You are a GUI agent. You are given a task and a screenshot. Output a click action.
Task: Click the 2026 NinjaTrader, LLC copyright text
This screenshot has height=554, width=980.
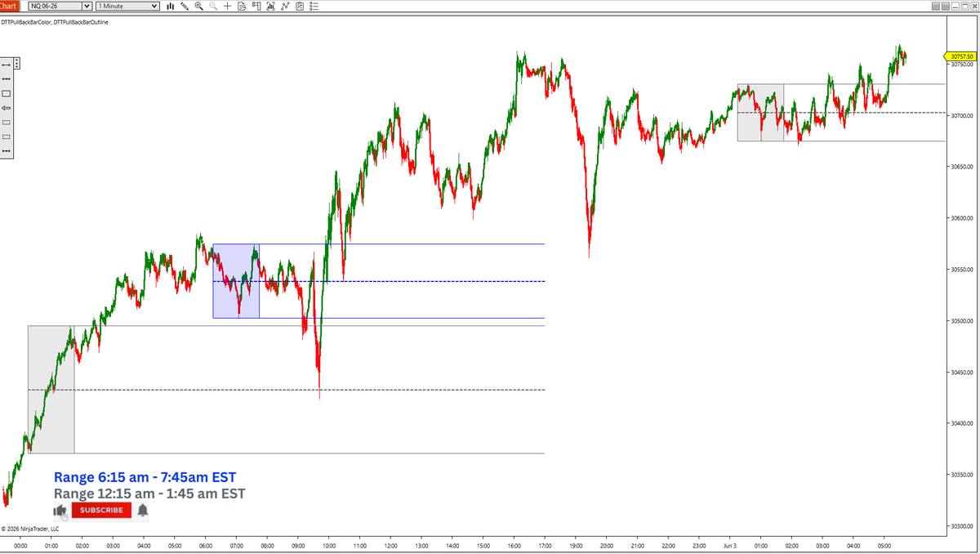coord(30,529)
